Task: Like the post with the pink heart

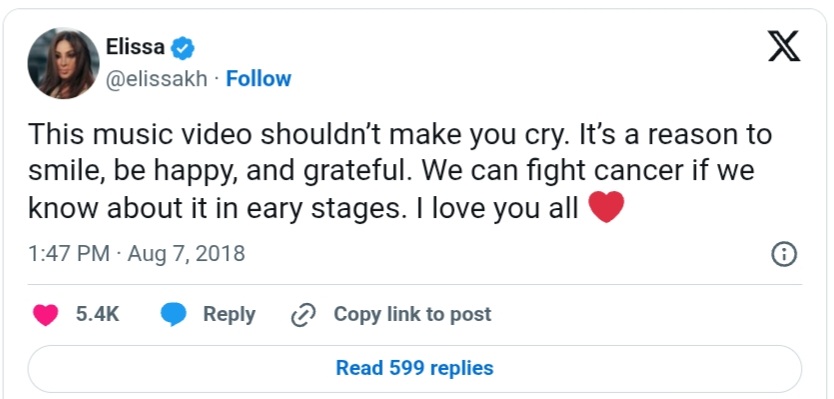Action: click(45, 315)
